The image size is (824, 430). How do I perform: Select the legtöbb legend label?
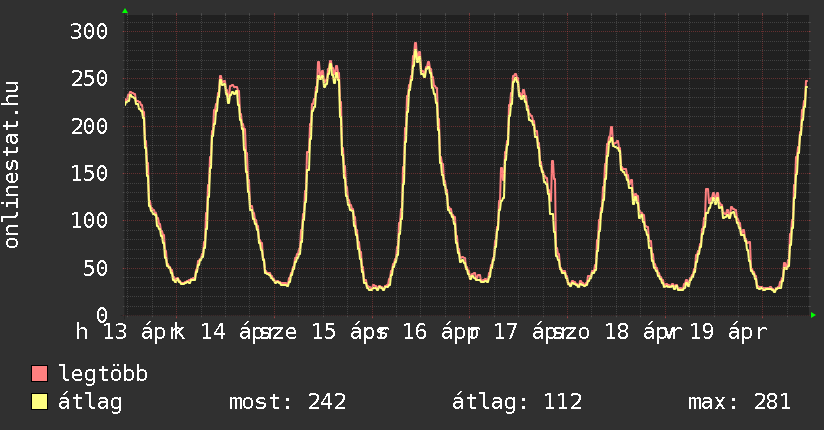[104, 374]
